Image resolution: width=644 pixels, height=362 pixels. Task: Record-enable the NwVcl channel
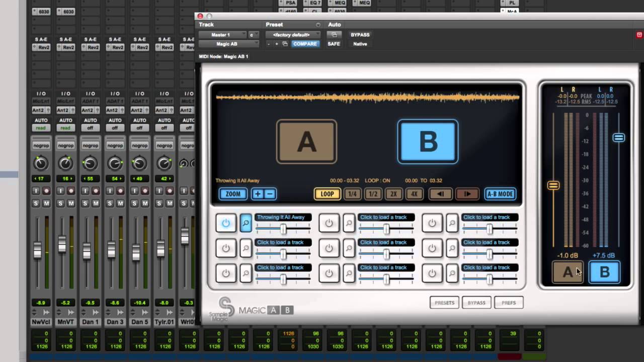click(46, 191)
